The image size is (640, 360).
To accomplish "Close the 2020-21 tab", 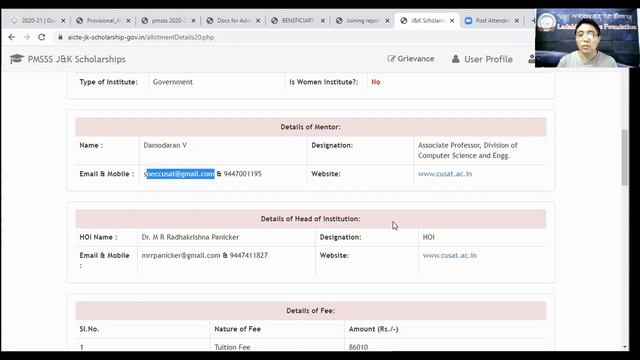I will point(63,20).
